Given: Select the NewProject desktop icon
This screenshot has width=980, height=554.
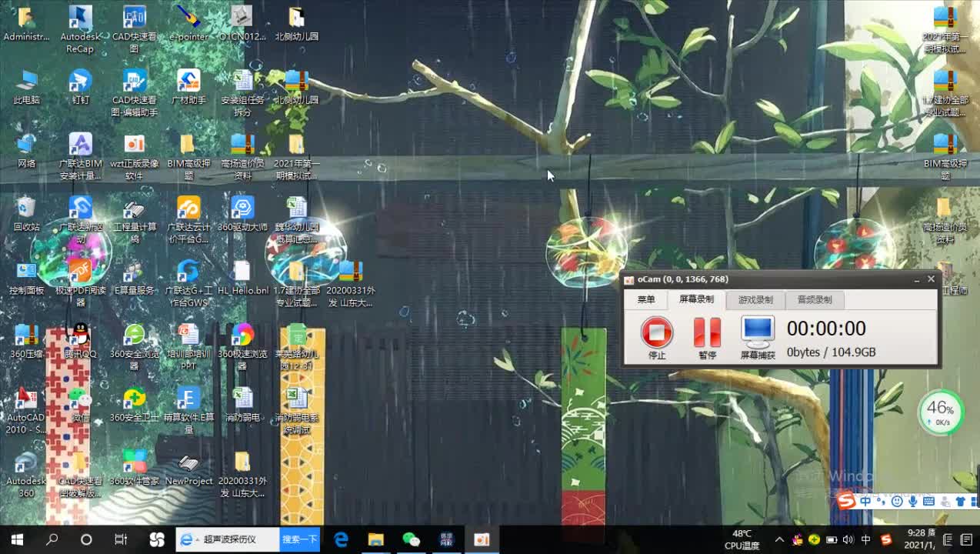Looking at the screenshot, I should coord(188,469).
